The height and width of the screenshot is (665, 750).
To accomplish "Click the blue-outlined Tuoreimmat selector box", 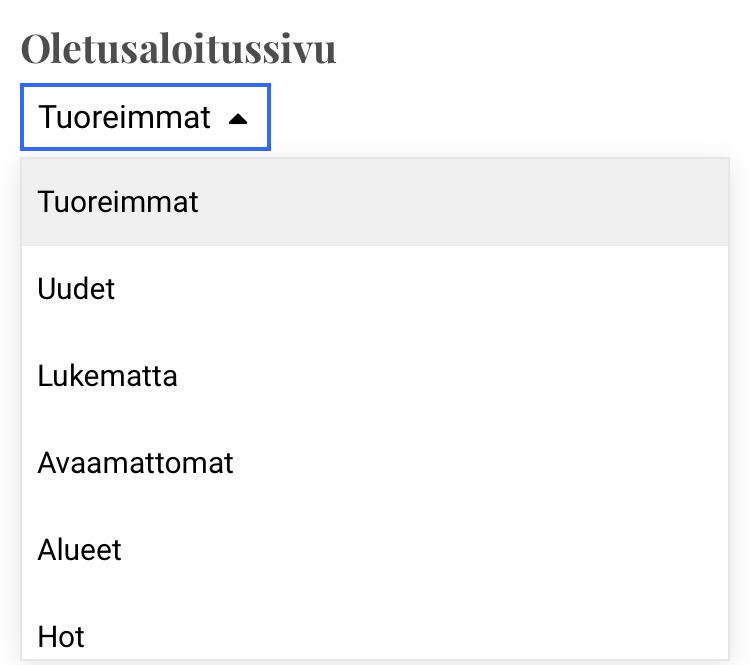I will [145, 118].
